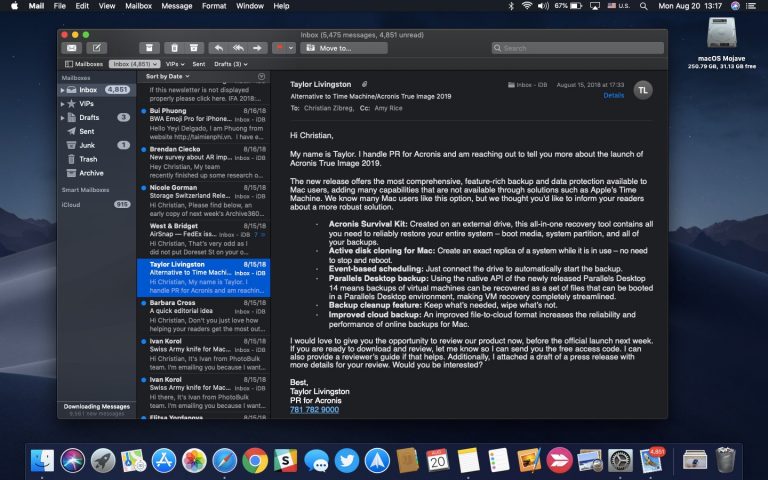768x480 pixels.
Task: Toggle the message list filter icon
Action: point(262,76)
